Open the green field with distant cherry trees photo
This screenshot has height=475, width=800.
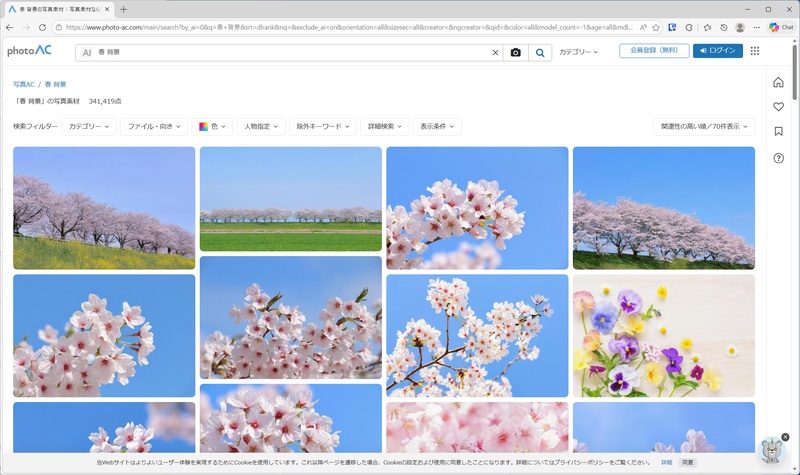pyautogui.click(x=291, y=199)
